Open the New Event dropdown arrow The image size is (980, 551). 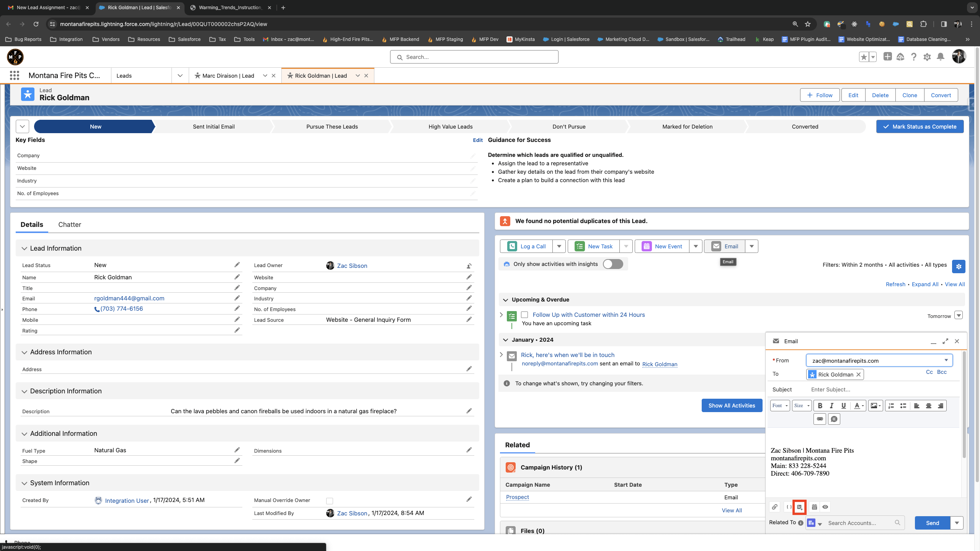click(x=696, y=246)
